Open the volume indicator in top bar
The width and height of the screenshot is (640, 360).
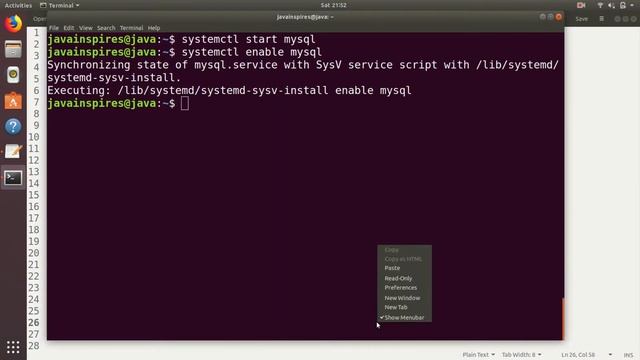[611, 5]
